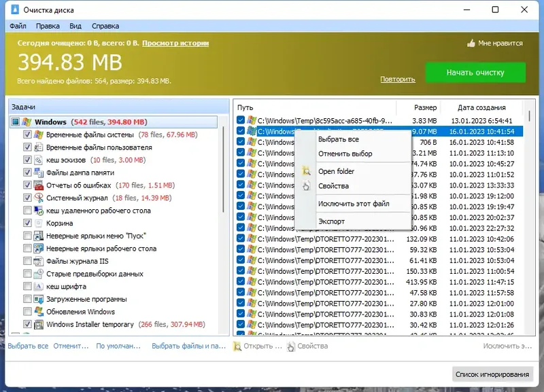Open Просмотр истории link
Viewport: 544px width, 392px height.
[175, 43]
